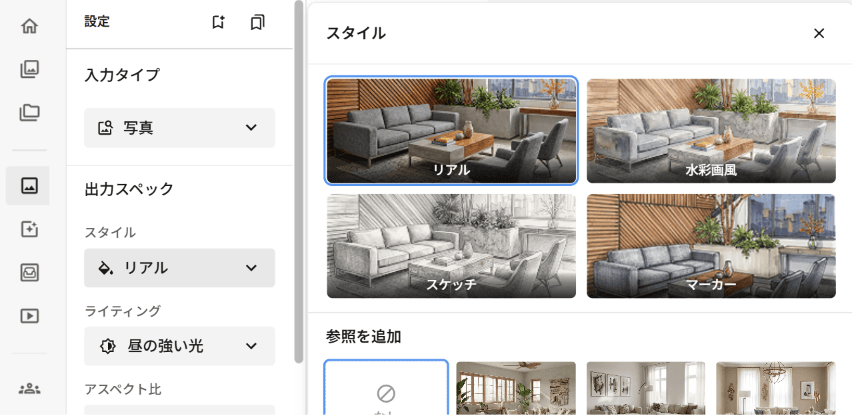Open the team members sidebar icon
The width and height of the screenshot is (852, 415).
pos(29,389)
